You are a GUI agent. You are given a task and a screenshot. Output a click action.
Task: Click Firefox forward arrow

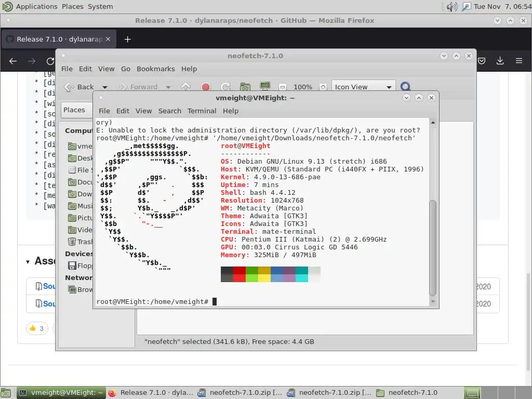pos(32,61)
